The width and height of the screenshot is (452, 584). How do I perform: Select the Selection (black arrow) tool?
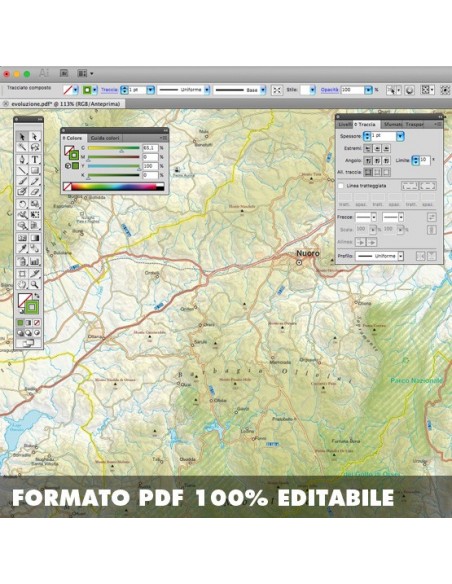[x=22, y=136]
